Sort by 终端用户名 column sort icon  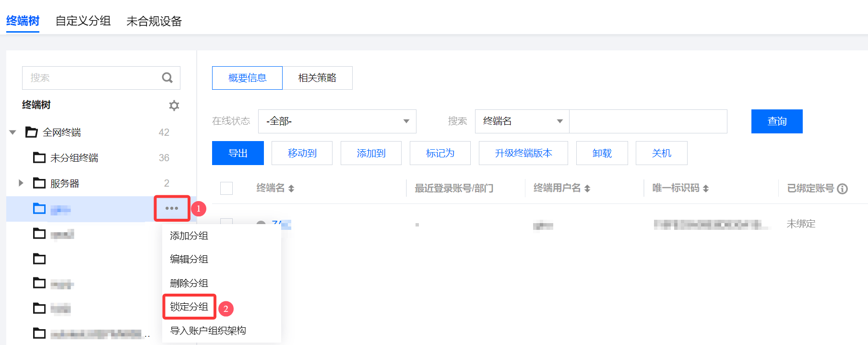(587, 189)
